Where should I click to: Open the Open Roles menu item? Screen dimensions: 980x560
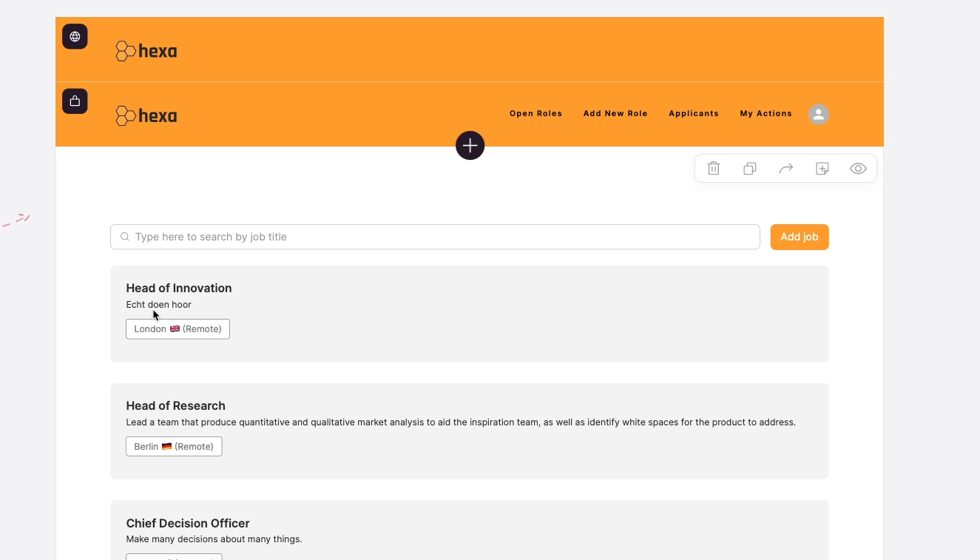pos(536,114)
